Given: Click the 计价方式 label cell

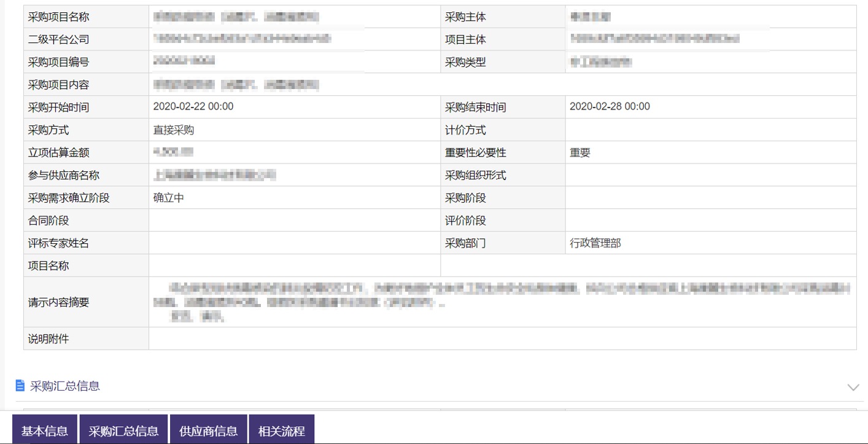Looking at the screenshot, I should click(x=503, y=130).
